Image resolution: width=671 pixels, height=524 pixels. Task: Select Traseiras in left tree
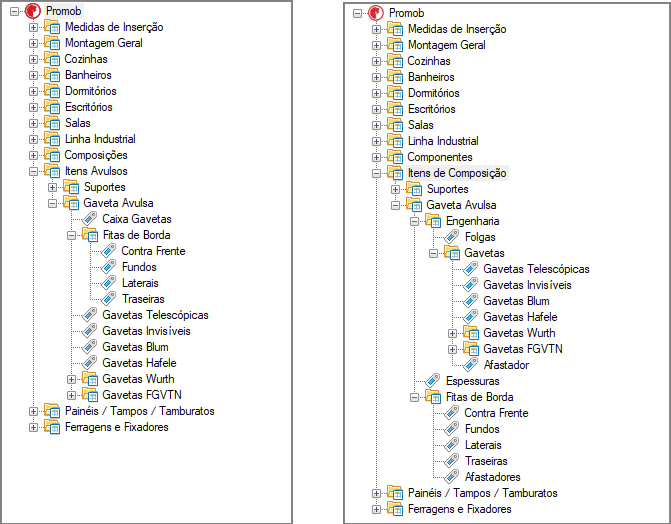(143, 299)
